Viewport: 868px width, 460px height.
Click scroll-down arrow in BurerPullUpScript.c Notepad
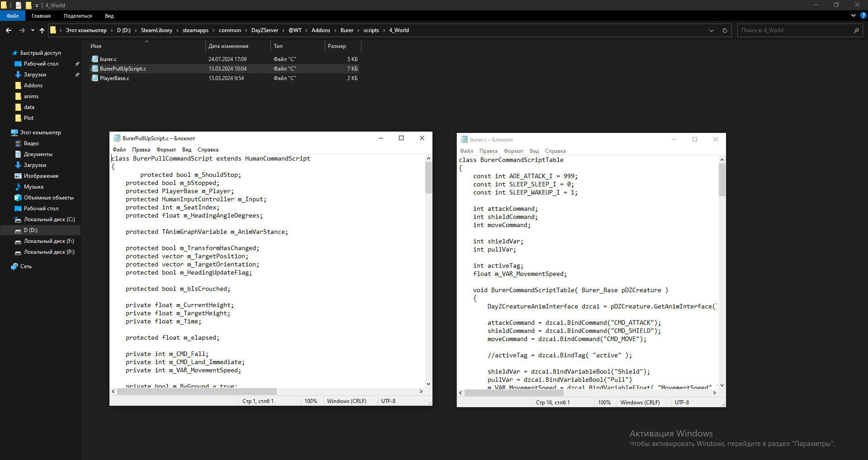(428, 384)
